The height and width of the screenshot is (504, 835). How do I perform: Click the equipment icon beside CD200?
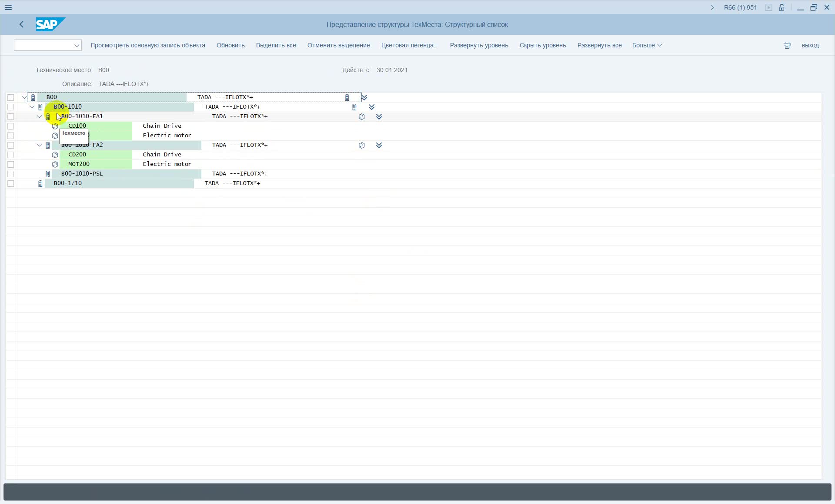click(55, 155)
